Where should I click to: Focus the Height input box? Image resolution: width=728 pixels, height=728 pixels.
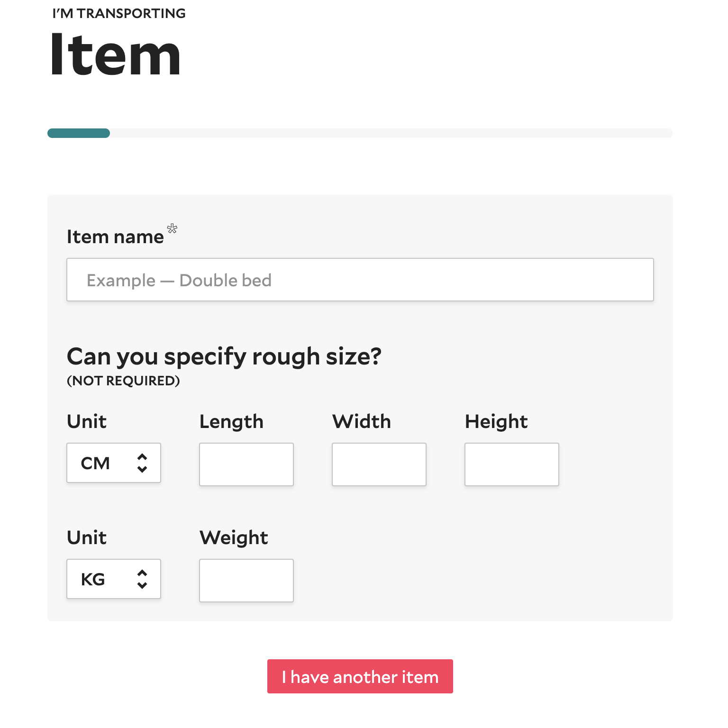[512, 464]
